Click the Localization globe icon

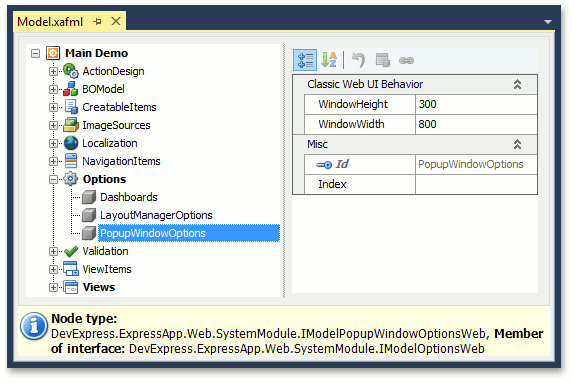click(71, 143)
